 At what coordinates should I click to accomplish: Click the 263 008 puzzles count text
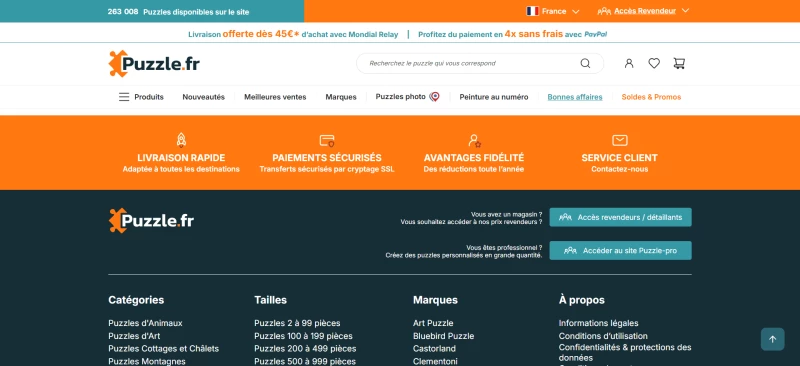tap(178, 12)
